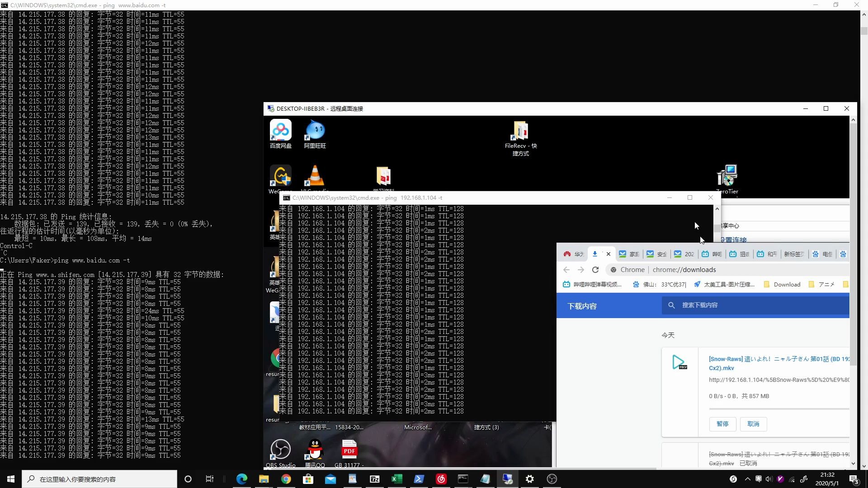Click the 暂停 pause download button

pyautogui.click(x=722, y=424)
